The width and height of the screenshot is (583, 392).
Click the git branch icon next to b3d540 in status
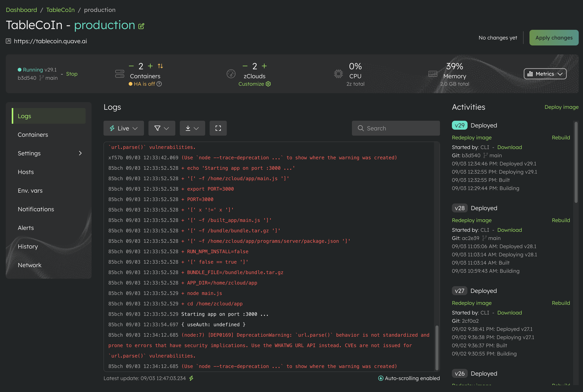tap(41, 78)
